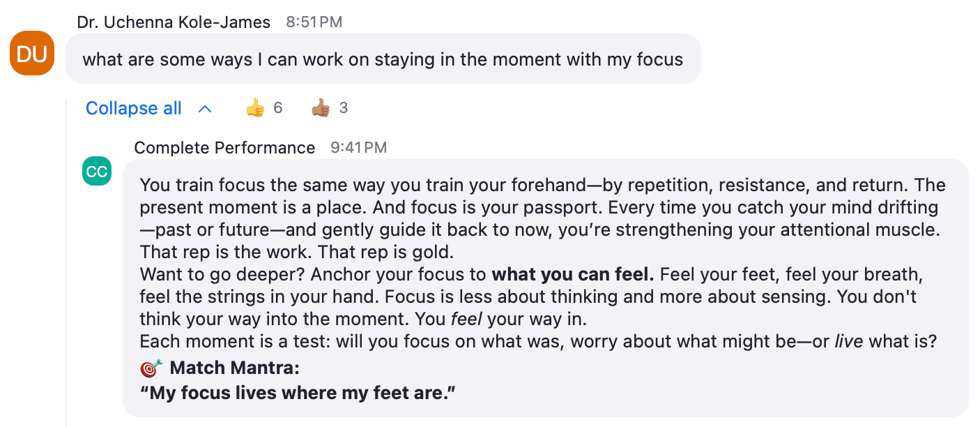Click the dart target emoji beside Match Mantra
Image resolution: width=980 pixels, height=427 pixels.
pyautogui.click(x=151, y=368)
